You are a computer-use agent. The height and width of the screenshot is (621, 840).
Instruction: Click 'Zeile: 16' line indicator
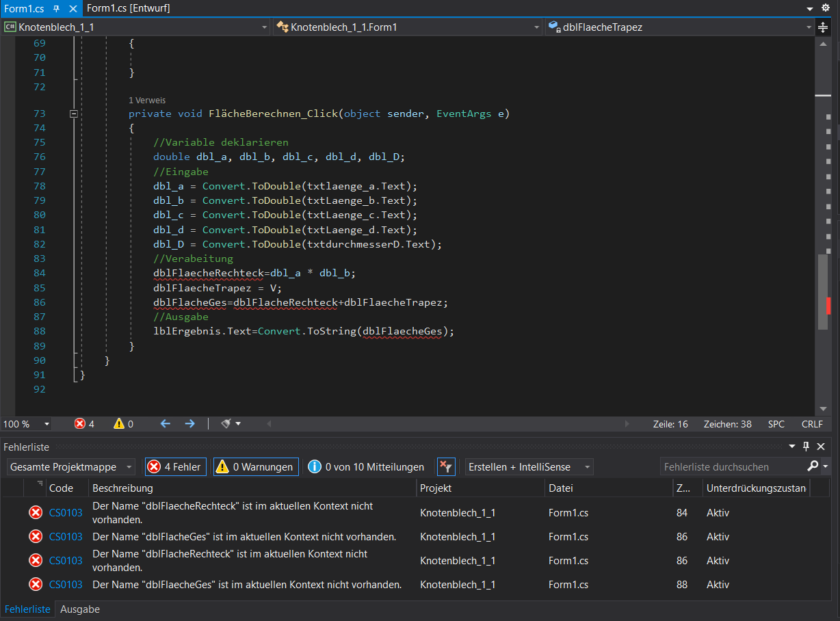tap(670, 424)
